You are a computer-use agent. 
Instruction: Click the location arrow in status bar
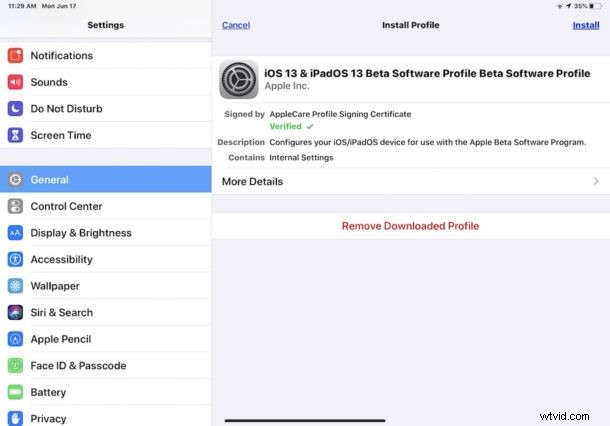tap(568, 6)
